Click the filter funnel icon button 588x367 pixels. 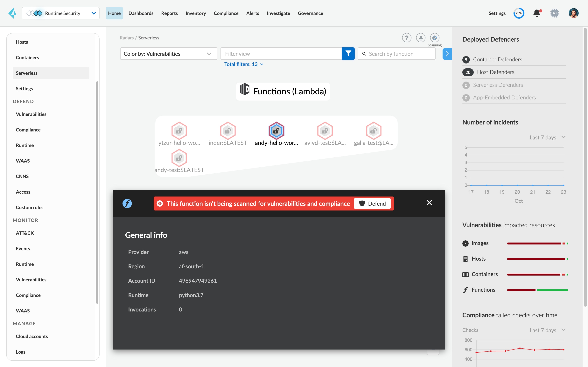click(x=348, y=54)
